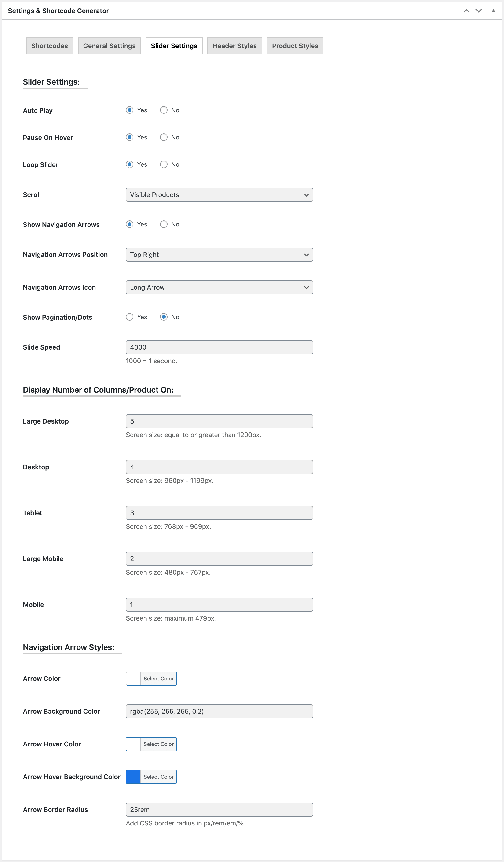Open Select Color for Arrow Color
Screen dimensions: 504x862
[x=158, y=678]
